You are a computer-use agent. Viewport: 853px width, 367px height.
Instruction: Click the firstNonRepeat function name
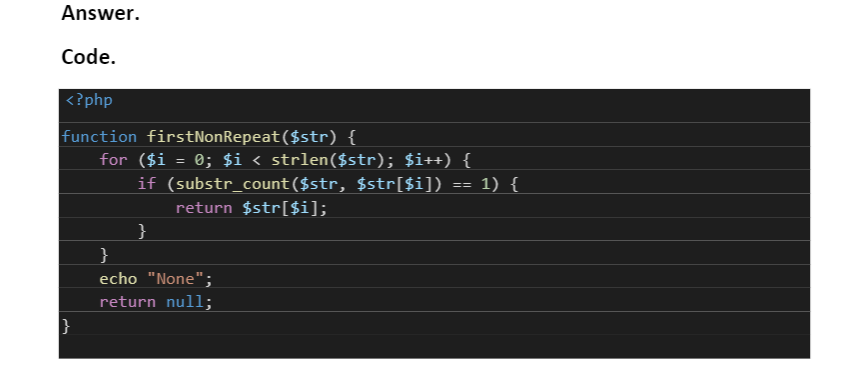pyautogui.click(x=214, y=136)
